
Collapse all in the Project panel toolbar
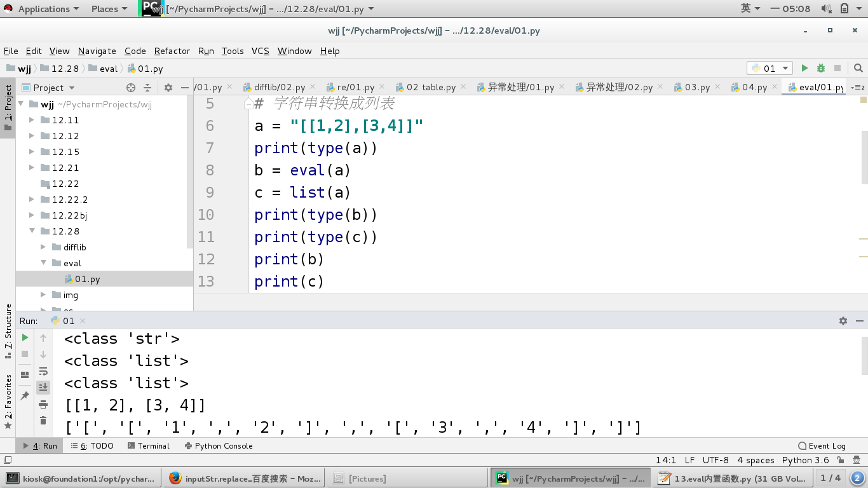(x=147, y=88)
